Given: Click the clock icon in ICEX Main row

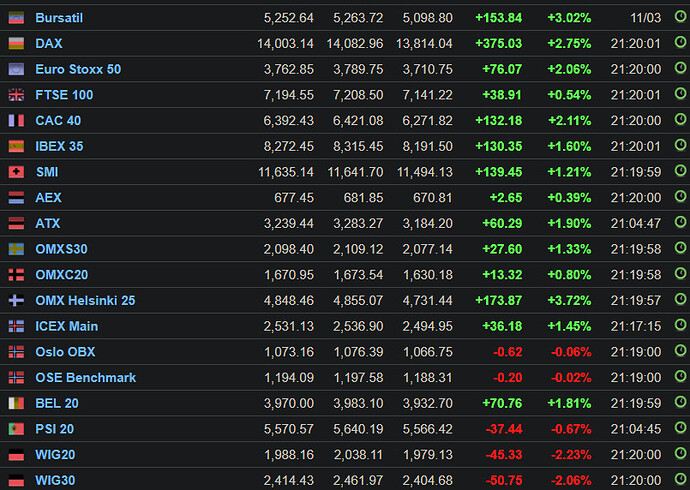Looking at the screenshot, I should (x=680, y=325).
